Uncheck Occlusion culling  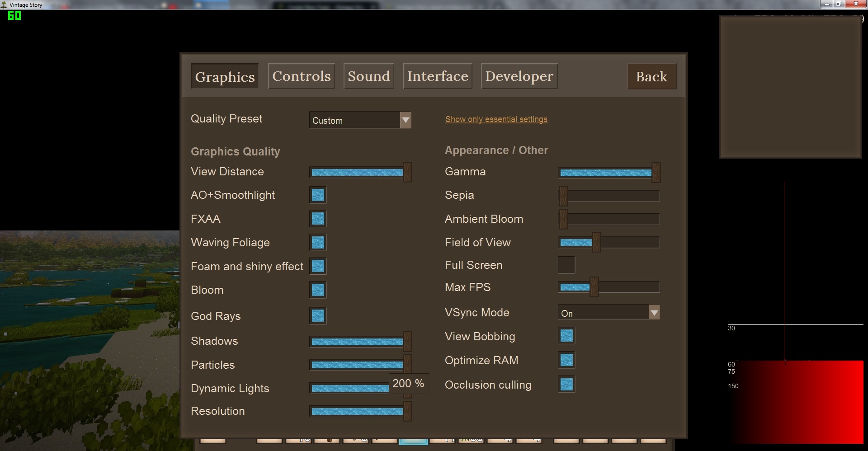(x=566, y=385)
